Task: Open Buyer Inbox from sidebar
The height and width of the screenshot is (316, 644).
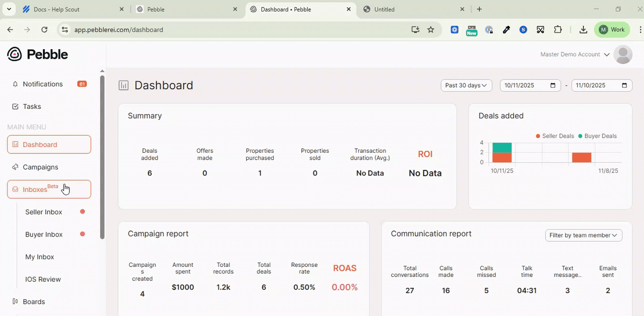Action: (44, 234)
